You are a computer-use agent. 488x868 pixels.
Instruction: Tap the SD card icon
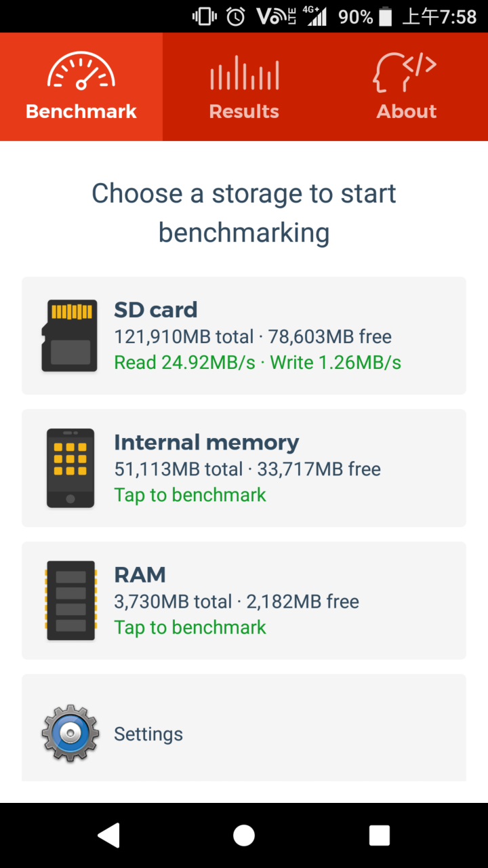tap(69, 335)
